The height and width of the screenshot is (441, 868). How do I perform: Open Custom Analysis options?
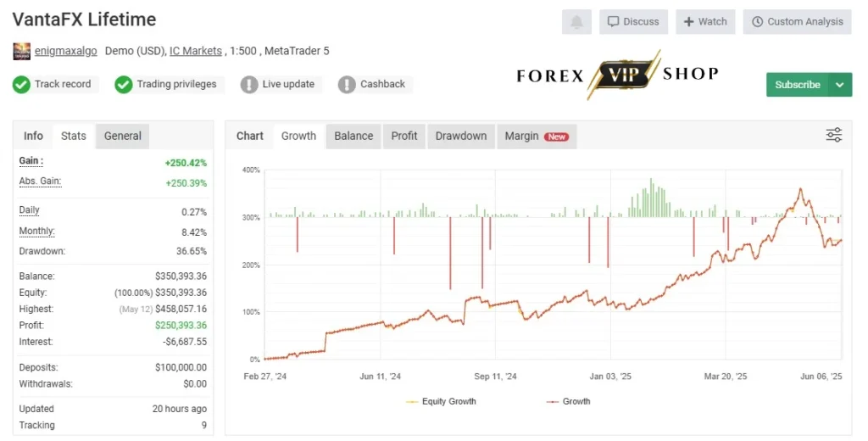pyautogui.click(x=797, y=21)
